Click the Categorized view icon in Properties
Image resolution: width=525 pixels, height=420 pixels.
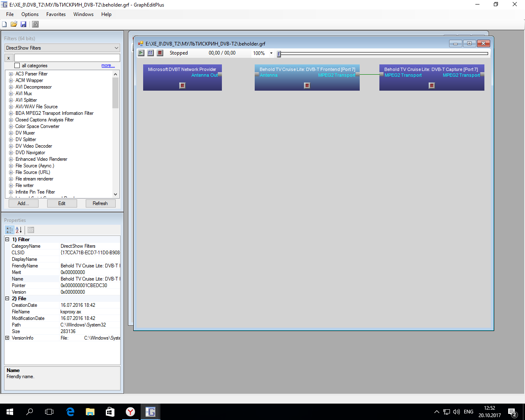9,230
